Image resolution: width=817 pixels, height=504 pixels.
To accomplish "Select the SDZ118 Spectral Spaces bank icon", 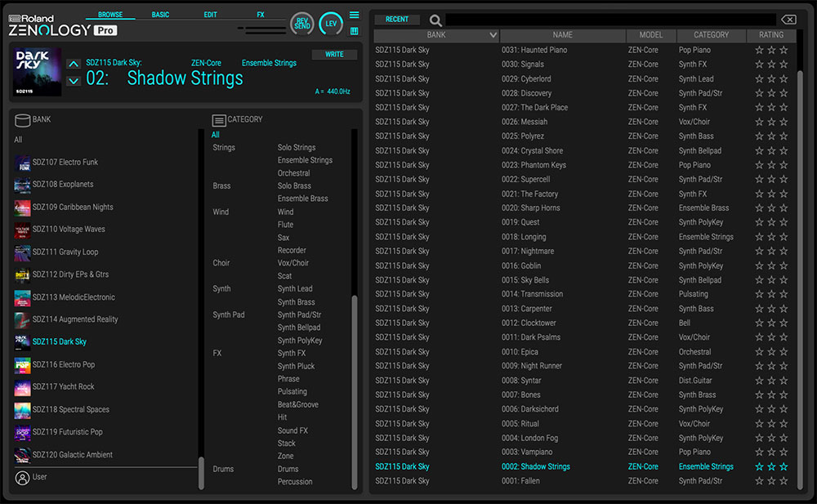I will click(23, 409).
